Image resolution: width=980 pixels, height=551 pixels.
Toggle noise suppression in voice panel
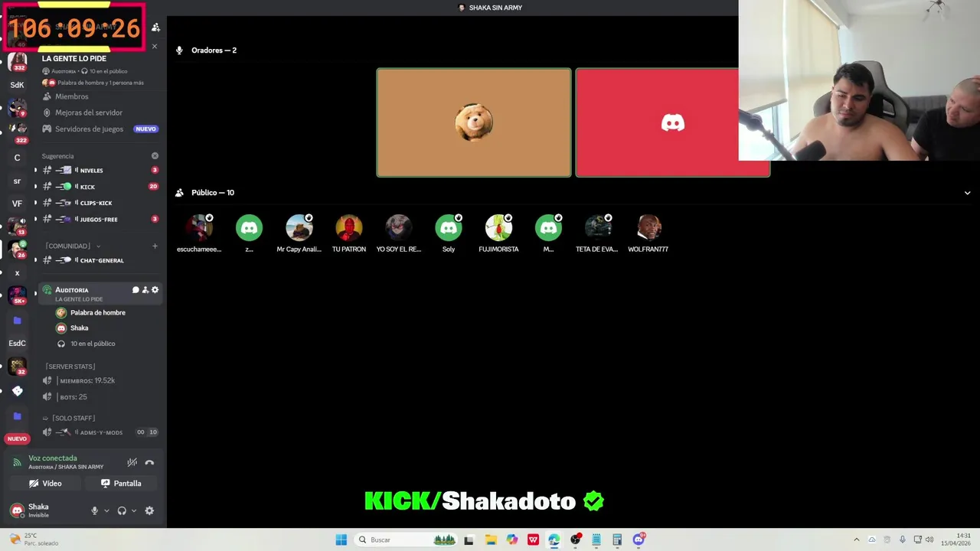(132, 462)
